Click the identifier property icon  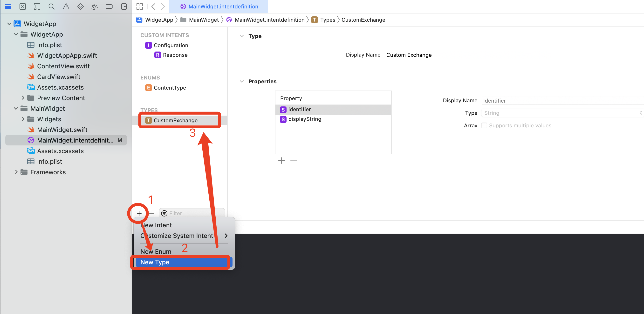[x=283, y=110]
